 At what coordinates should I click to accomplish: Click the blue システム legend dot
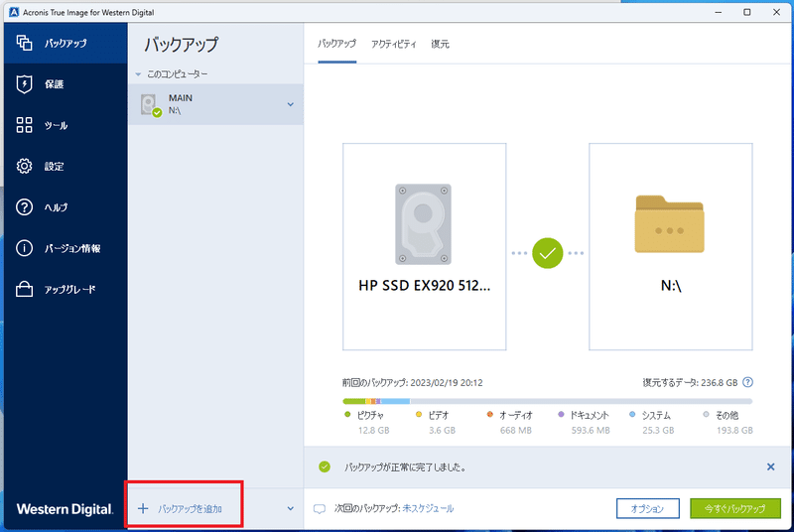[x=632, y=415]
